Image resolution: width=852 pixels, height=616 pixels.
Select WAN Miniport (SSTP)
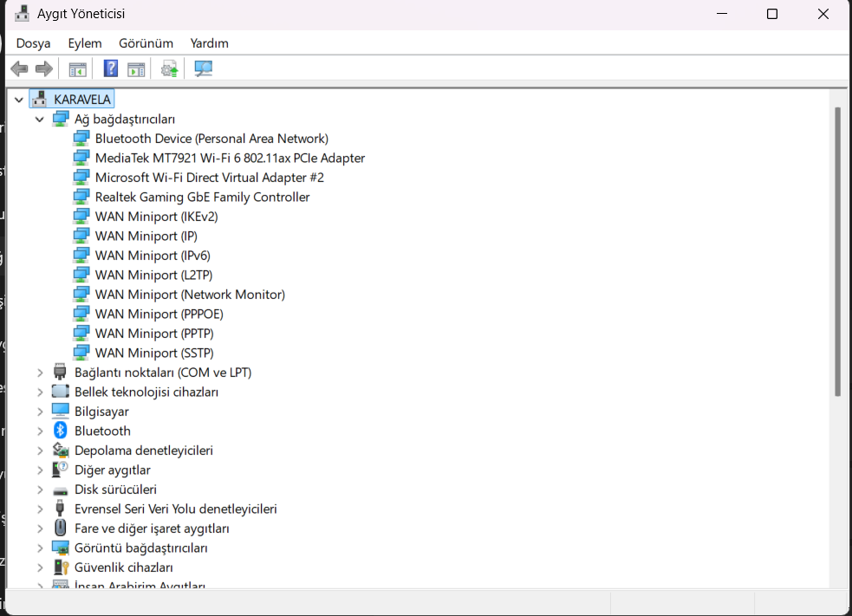click(x=154, y=353)
